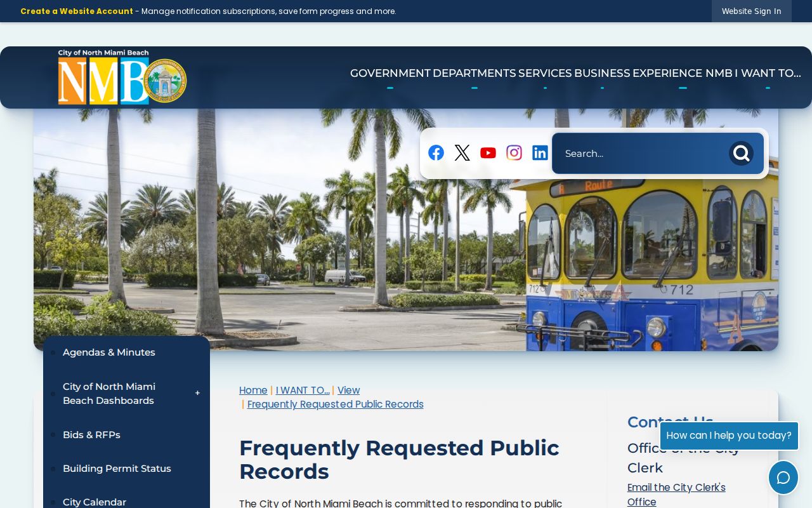
Task: Open the I WANT TO... menu
Action: point(768,73)
